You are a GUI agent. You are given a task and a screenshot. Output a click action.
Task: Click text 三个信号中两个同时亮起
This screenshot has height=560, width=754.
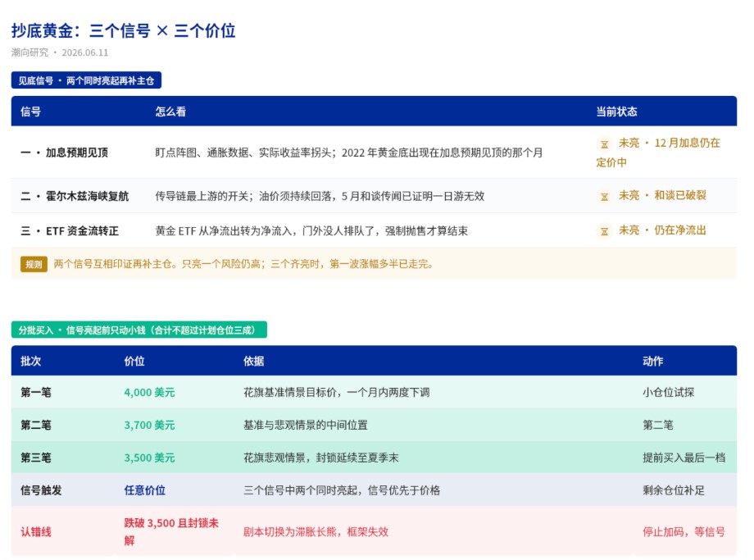pyautogui.click(x=342, y=490)
